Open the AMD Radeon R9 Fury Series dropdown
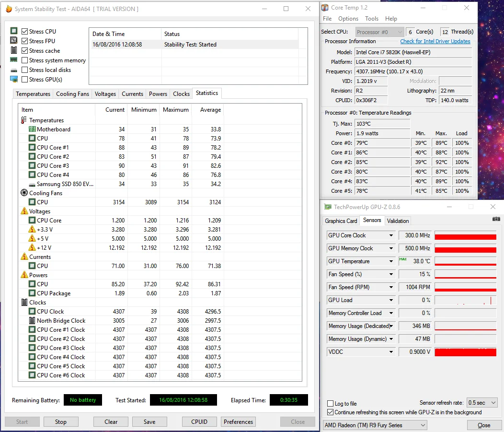Image resolution: width=504 pixels, height=432 pixels. [375, 425]
